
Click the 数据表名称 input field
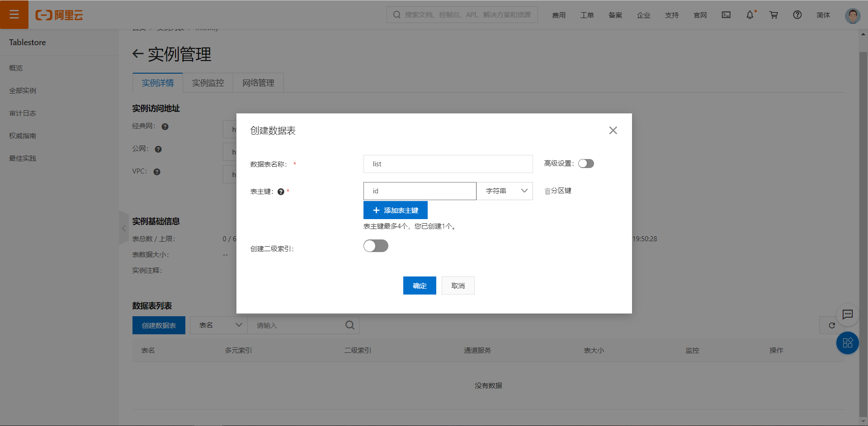[x=448, y=164]
